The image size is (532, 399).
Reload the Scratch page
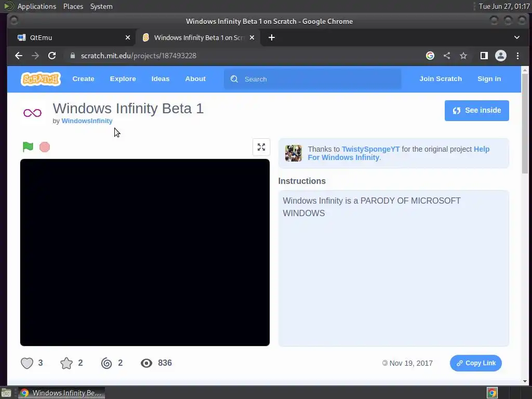(52, 56)
